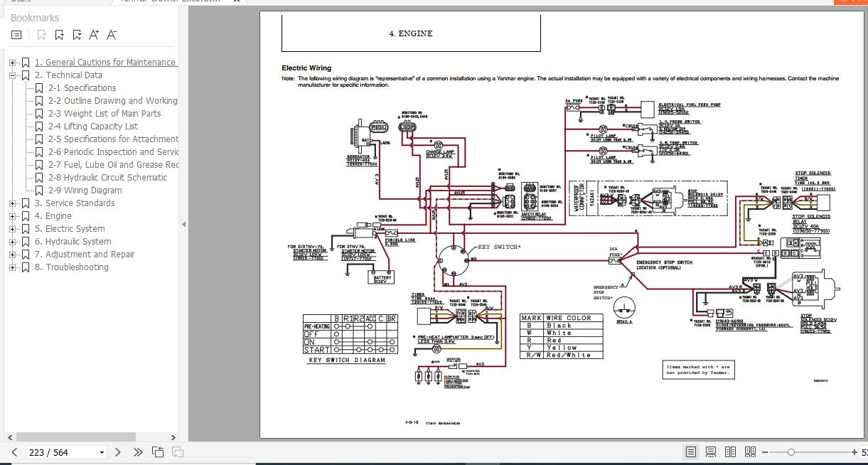
Task: Click bookmark icon beside 4. Engine
Action: (x=26, y=216)
